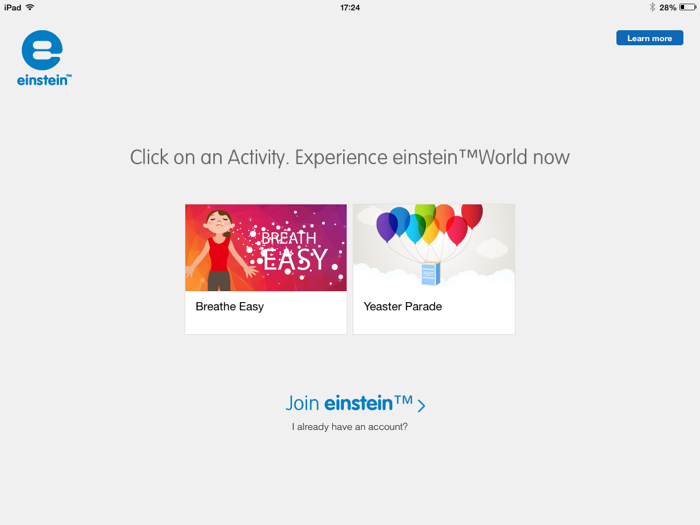Tap the Wi-Fi status icon
Image resolution: width=700 pixels, height=525 pixels.
pos(30,7)
